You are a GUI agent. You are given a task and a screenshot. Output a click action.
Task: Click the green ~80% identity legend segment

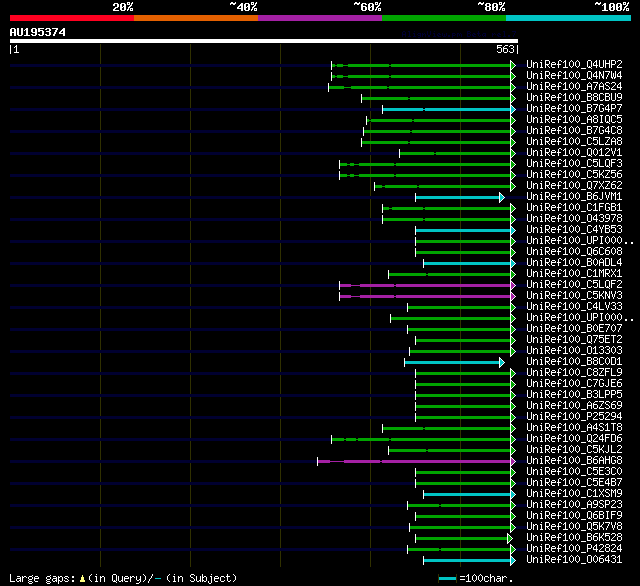(x=444, y=18)
